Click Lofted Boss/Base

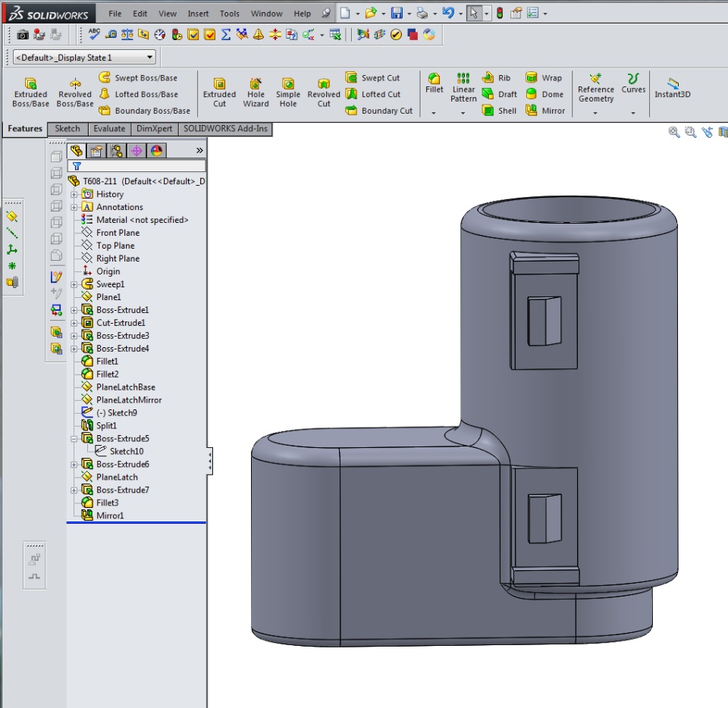click(138, 94)
